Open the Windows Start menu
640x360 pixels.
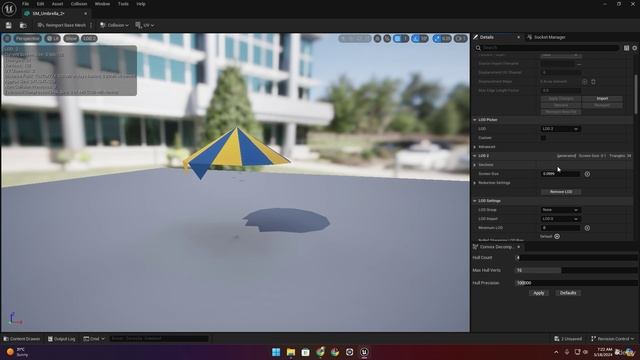pos(276,352)
